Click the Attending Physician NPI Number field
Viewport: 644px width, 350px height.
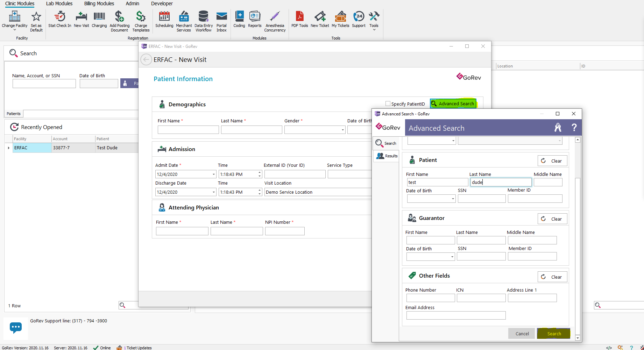click(x=285, y=231)
